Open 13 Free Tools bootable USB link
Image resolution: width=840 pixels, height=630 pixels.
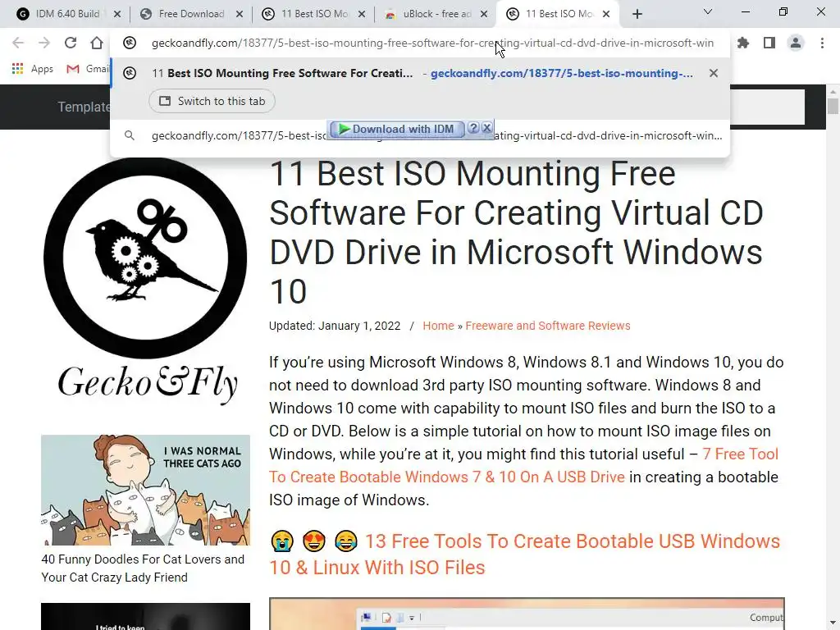click(524, 554)
